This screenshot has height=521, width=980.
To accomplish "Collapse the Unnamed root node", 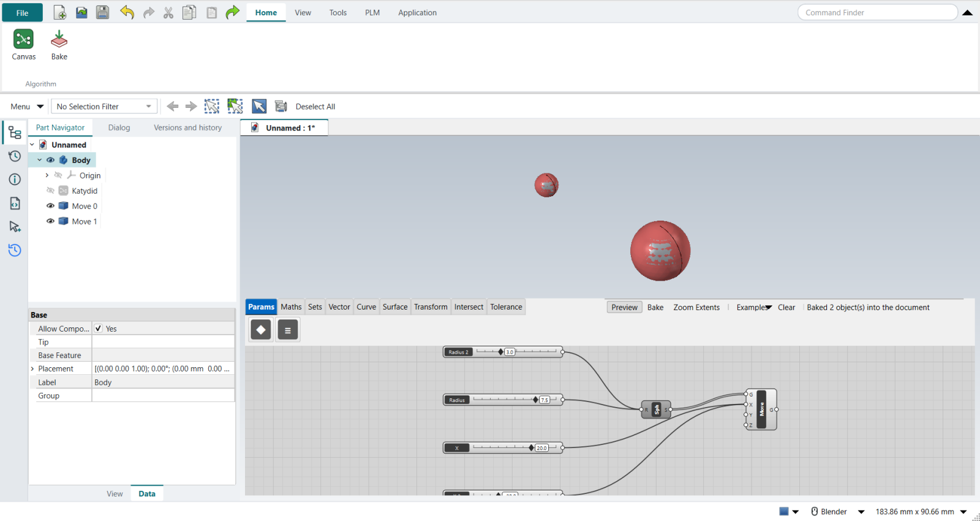I will [32, 145].
